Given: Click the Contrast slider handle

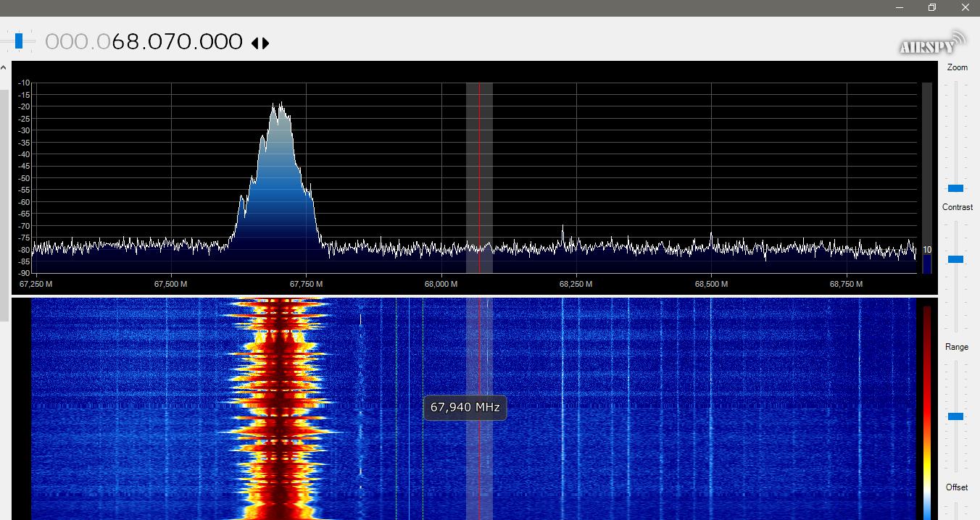Looking at the screenshot, I should click(956, 259).
